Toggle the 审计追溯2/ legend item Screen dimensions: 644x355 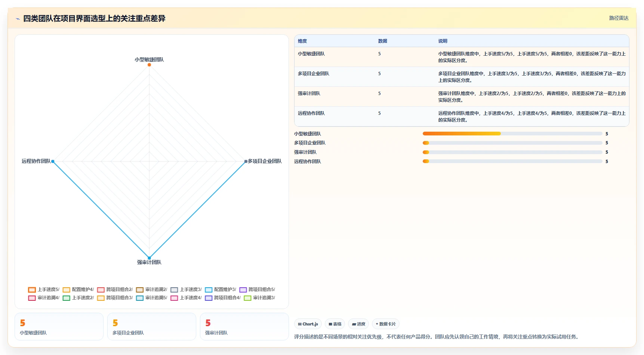pos(151,290)
